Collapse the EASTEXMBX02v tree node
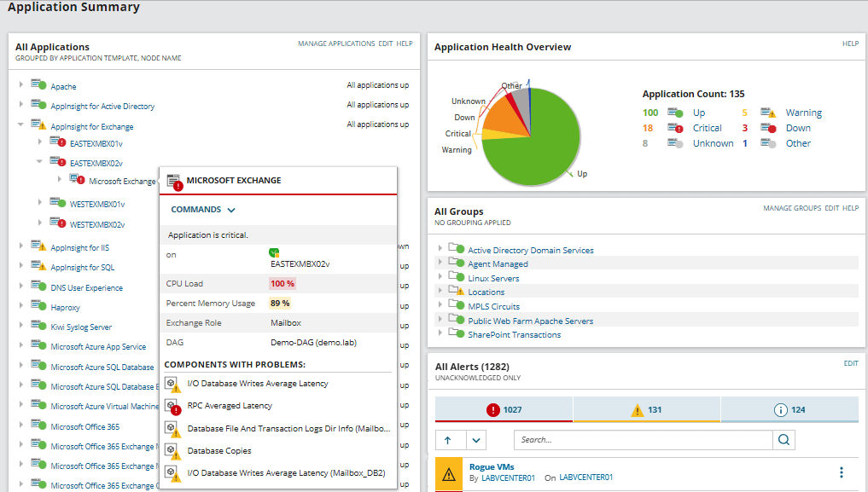The image size is (868, 492). (40, 161)
